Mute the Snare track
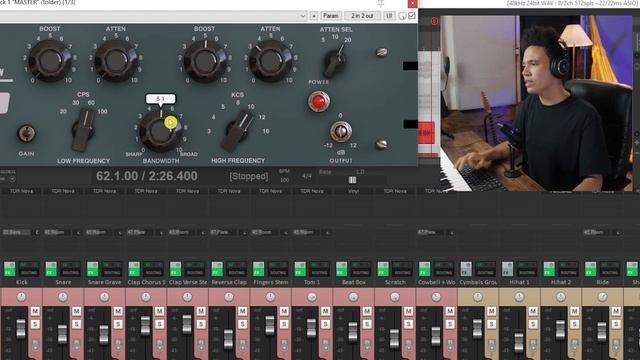 tap(76, 311)
